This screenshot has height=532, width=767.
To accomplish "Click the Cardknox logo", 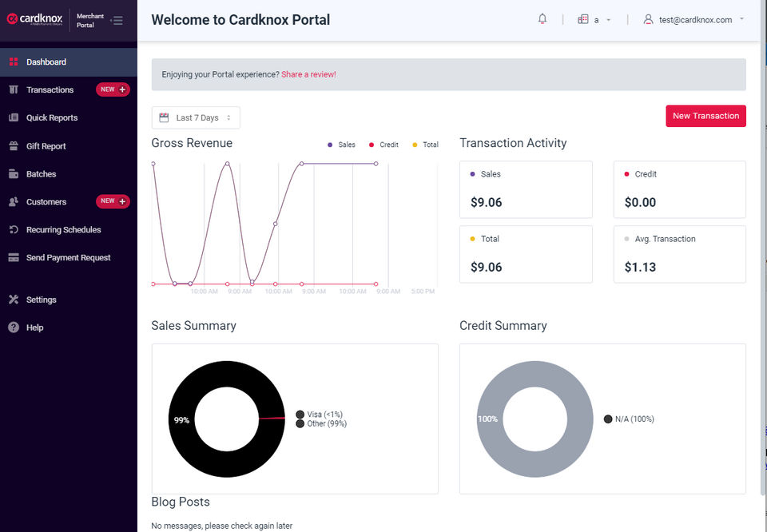I will [x=34, y=19].
